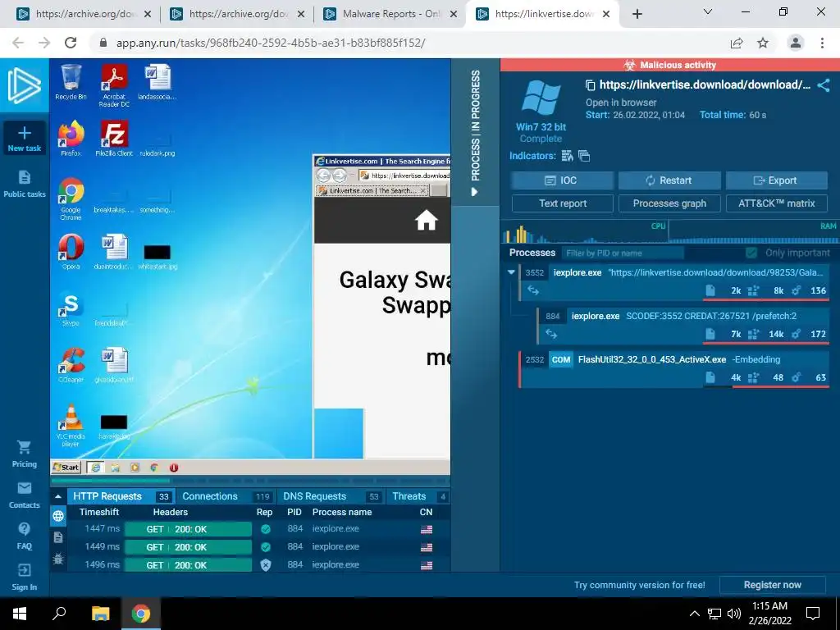Open VLC media player in the sandbox desktop
Image resolution: width=840 pixels, height=630 pixels.
point(71,426)
